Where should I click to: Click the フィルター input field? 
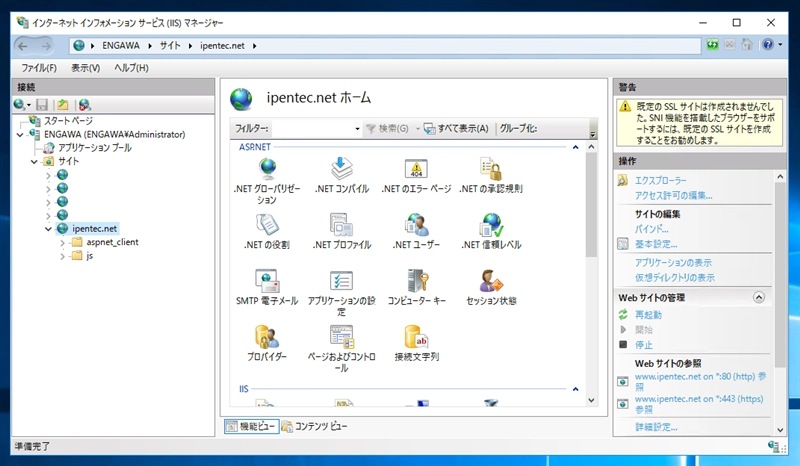tap(311, 129)
